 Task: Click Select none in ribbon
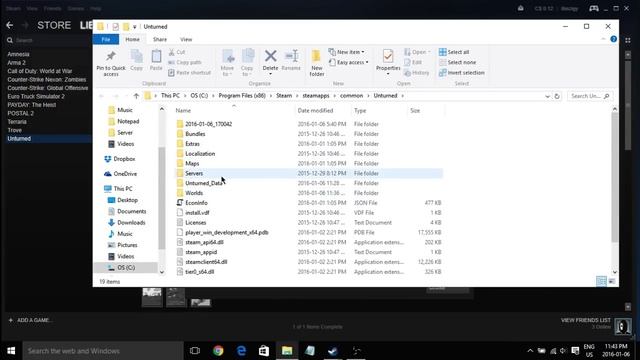(x=458, y=62)
